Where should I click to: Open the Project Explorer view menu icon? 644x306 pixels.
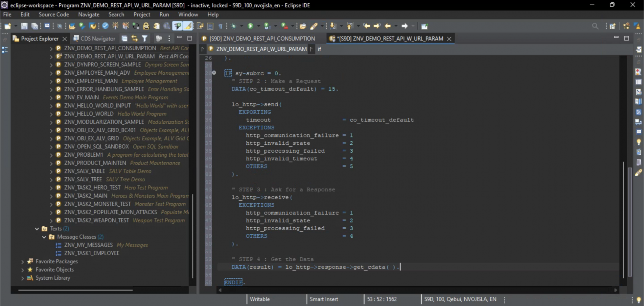pos(169,38)
